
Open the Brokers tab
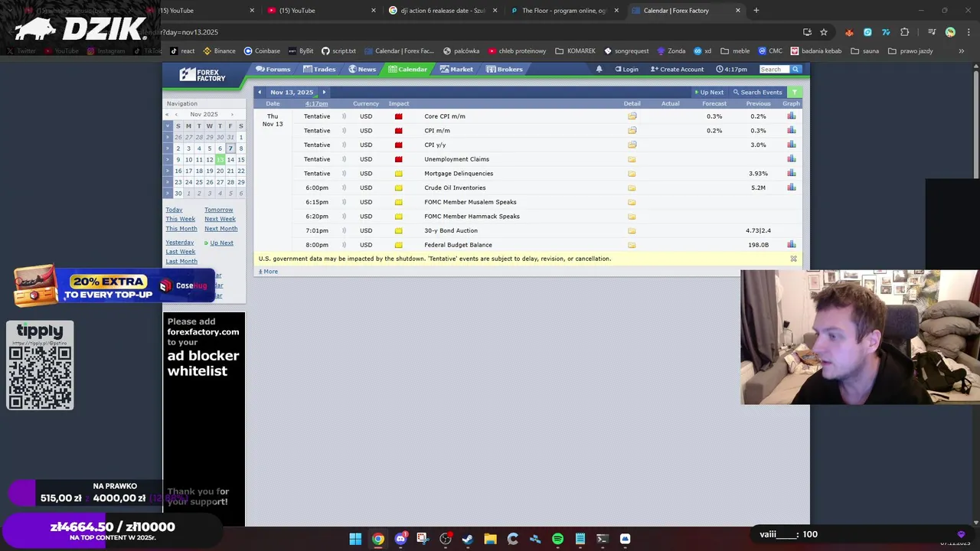click(505, 69)
